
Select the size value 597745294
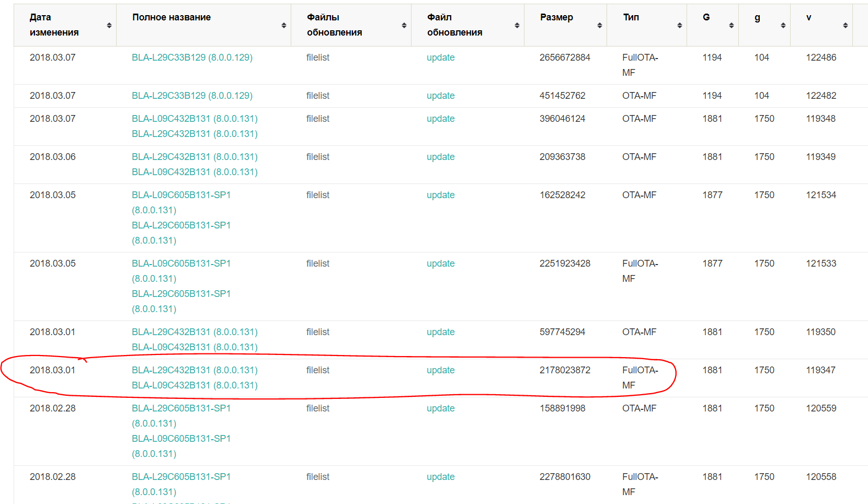click(x=563, y=332)
